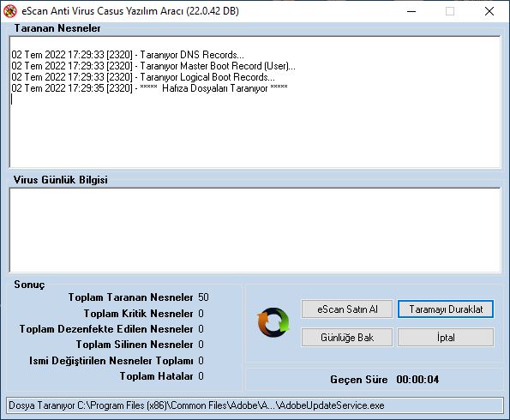Select the Hafıza Dosyaları Taranıyor log line
The image size is (510, 420).
click(x=149, y=88)
